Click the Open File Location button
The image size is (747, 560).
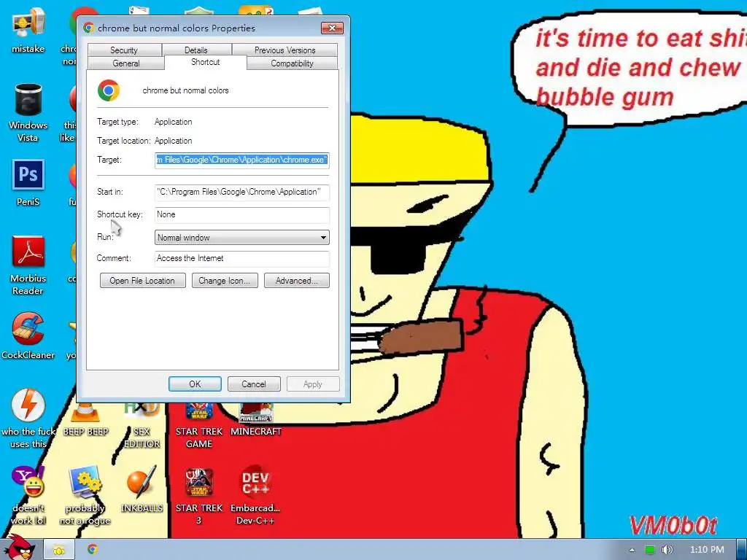(x=142, y=281)
